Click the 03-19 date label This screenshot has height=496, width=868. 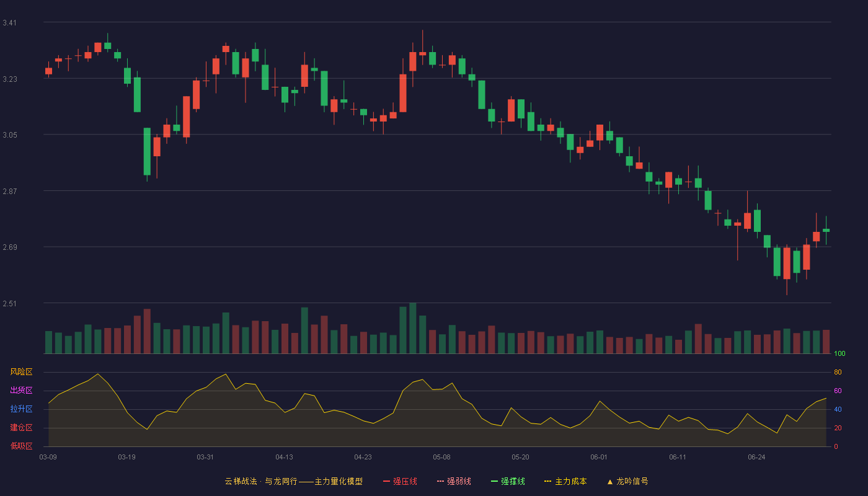[127, 457]
